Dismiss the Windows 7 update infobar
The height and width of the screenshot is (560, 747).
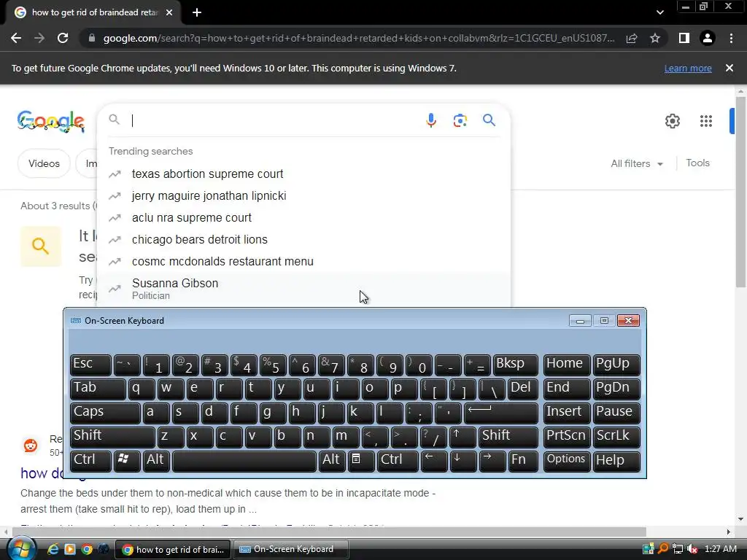[729, 68]
